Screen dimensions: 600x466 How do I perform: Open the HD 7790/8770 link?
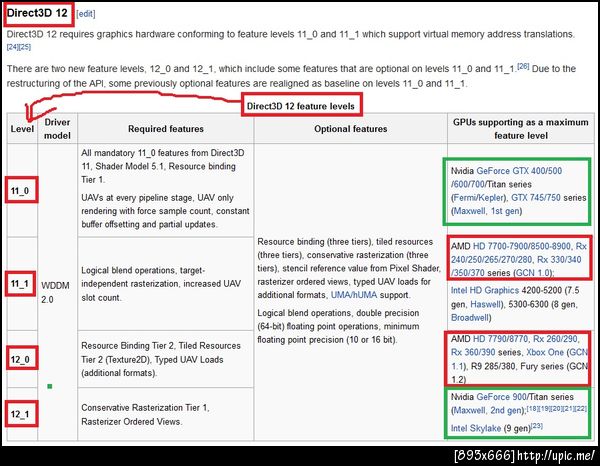pyautogui.click(x=500, y=339)
